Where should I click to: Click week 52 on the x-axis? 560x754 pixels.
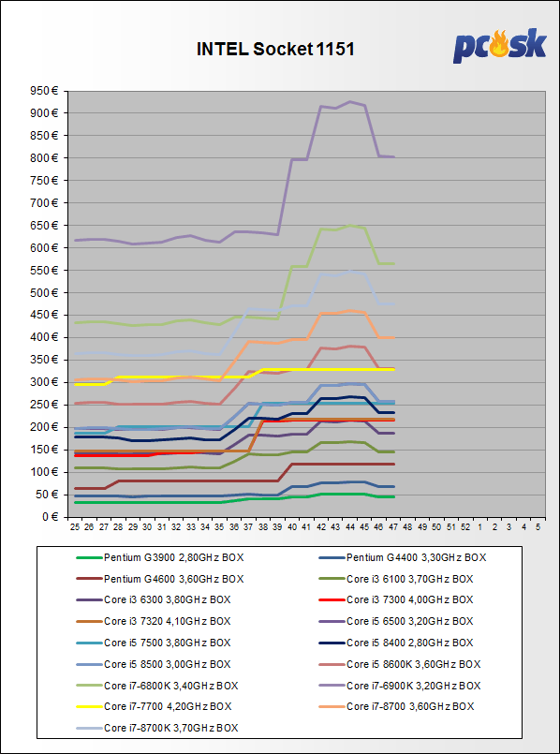pos(465,527)
